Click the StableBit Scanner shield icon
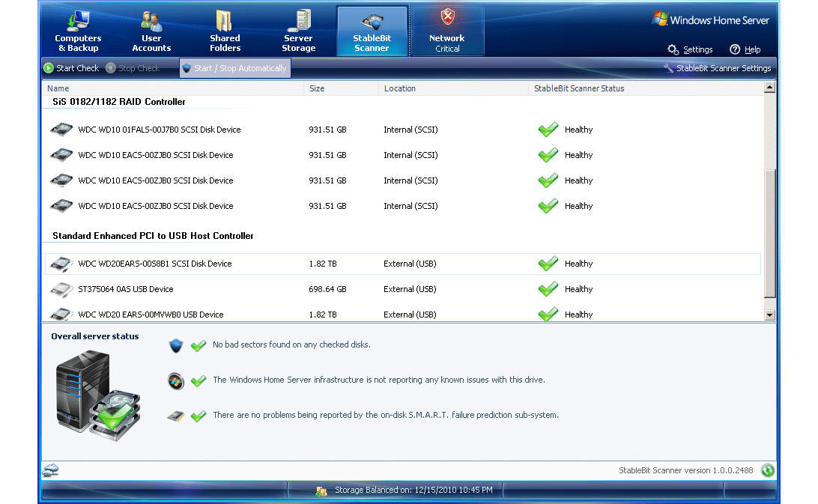Viewport: 818px width, 504px height. (x=372, y=19)
